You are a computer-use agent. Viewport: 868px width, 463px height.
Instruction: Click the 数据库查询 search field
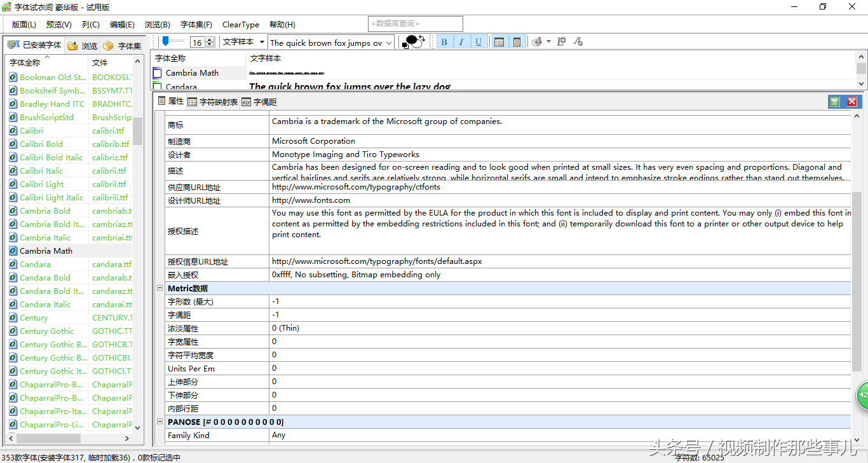pyautogui.click(x=416, y=24)
